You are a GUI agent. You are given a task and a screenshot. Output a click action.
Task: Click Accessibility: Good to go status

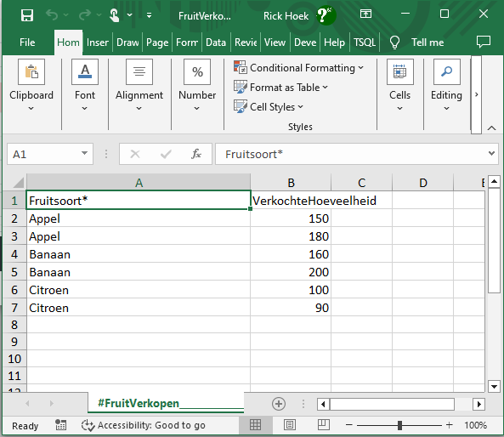143,425
